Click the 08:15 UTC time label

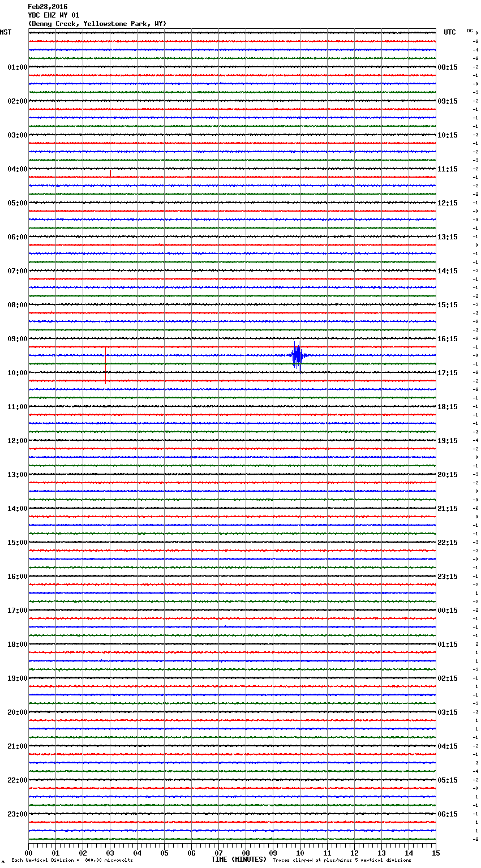pos(448,67)
